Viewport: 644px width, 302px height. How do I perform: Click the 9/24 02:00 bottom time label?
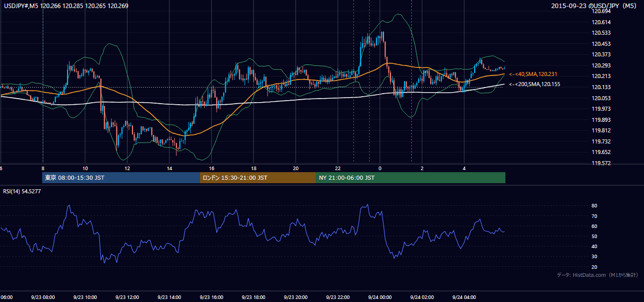click(x=422, y=297)
